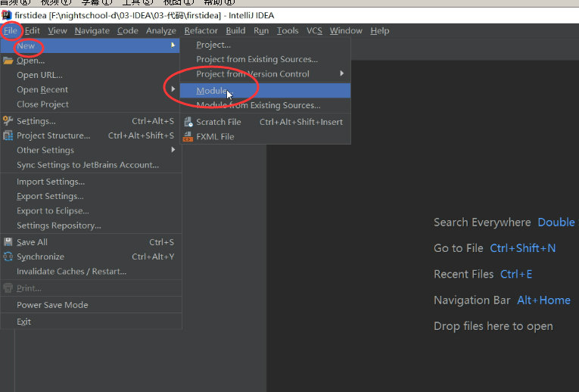This screenshot has width=579, height=392.
Task: Choose Synchronize menu item
Action: [x=90, y=257]
